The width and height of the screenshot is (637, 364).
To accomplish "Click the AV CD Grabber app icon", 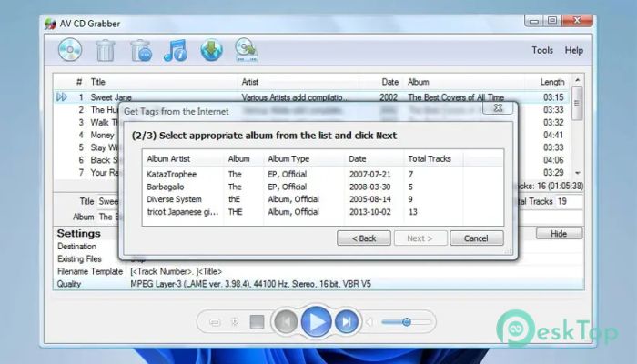I will [x=50, y=24].
